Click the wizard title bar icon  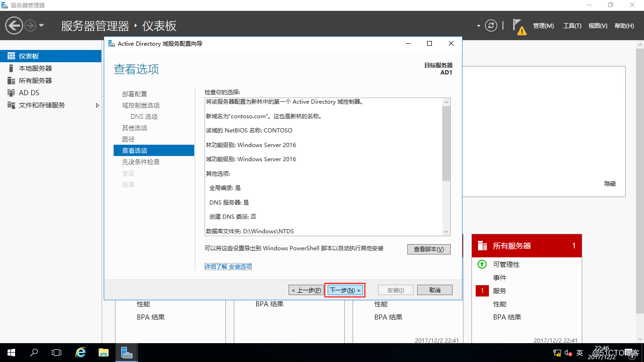pos(111,43)
